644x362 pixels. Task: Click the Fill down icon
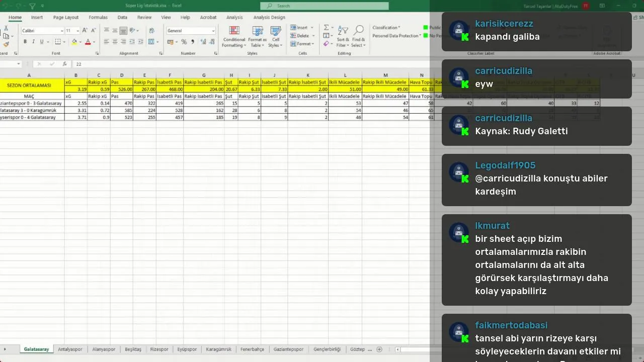click(x=326, y=36)
